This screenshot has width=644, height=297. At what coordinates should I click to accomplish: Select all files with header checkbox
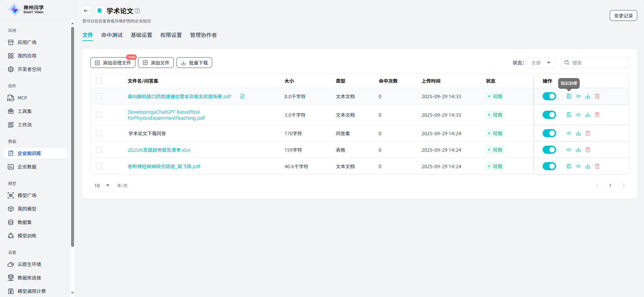pos(99,81)
